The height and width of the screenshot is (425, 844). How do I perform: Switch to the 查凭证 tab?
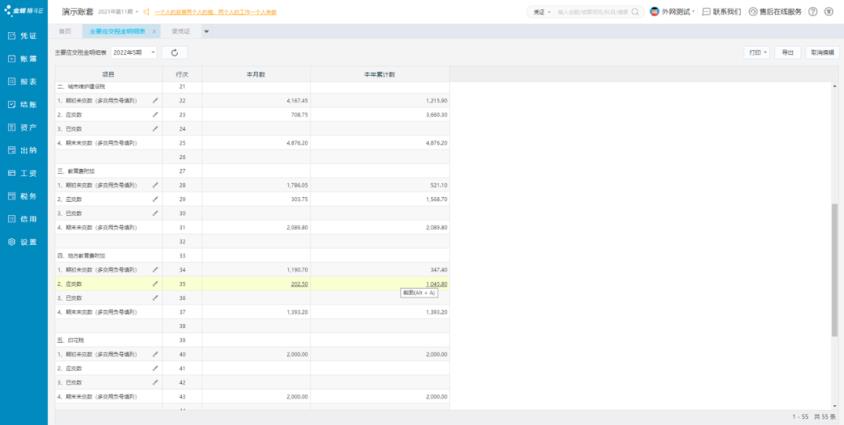[181, 31]
